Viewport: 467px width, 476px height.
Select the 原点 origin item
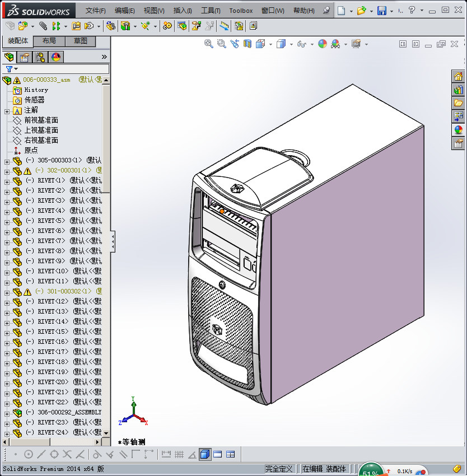pyautogui.click(x=31, y=150)
